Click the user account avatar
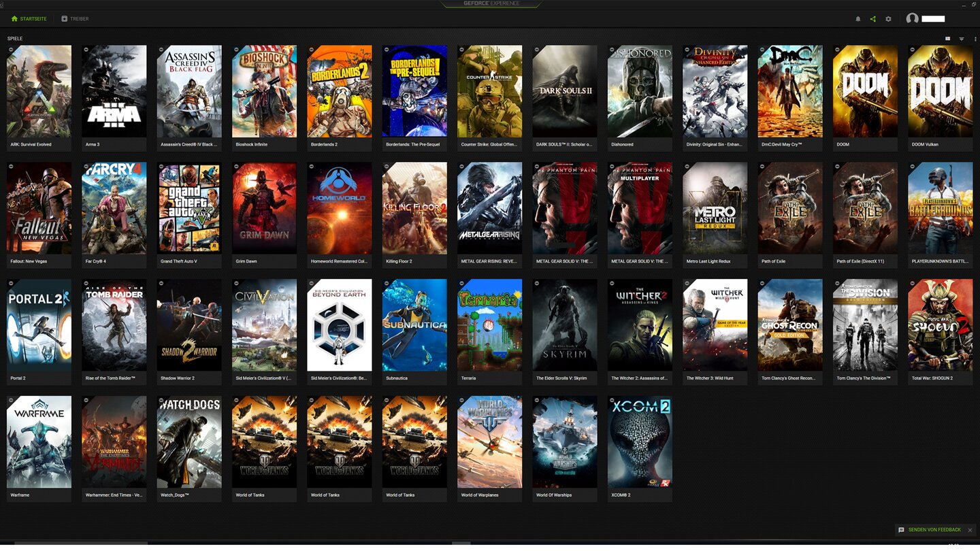This screenshot has height=551, width=980. point(913,19)
